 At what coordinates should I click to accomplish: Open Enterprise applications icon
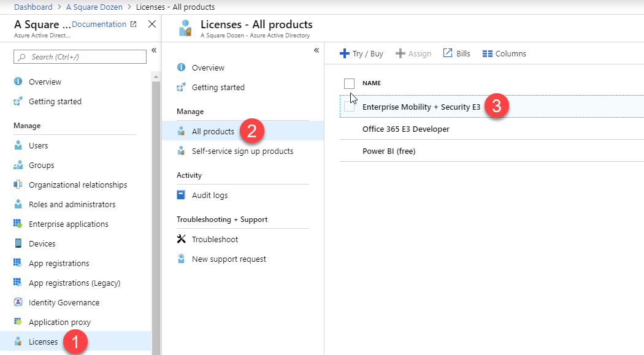coord(18,224)
